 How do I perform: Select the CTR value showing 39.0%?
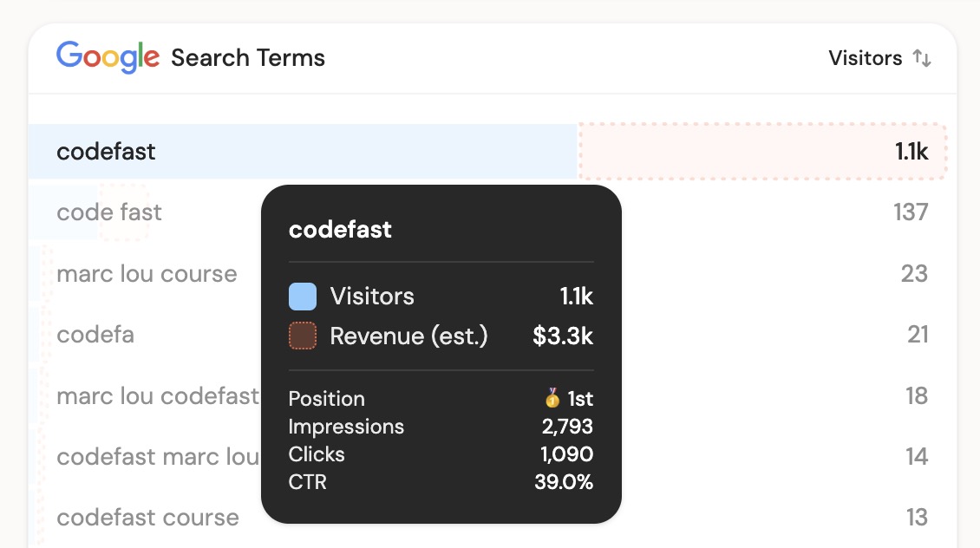click(x=564, y=482)
